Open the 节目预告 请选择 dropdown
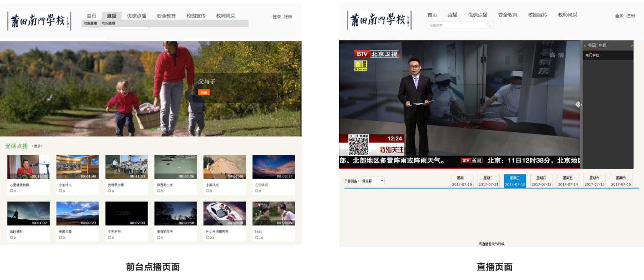Screen dimensions: 644x280 coord(372,181)
